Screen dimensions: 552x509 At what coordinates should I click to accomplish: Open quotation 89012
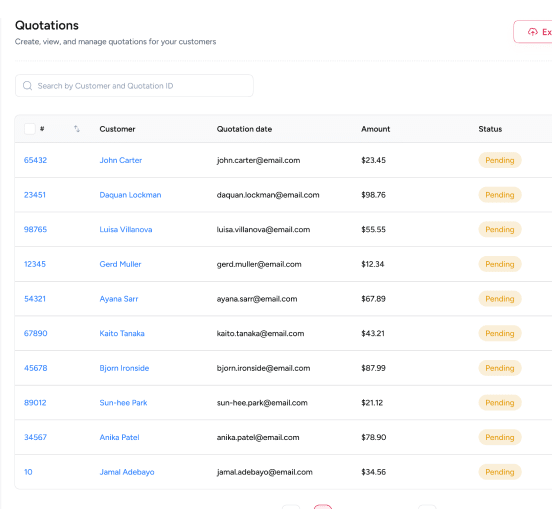(x=35, y=403)
